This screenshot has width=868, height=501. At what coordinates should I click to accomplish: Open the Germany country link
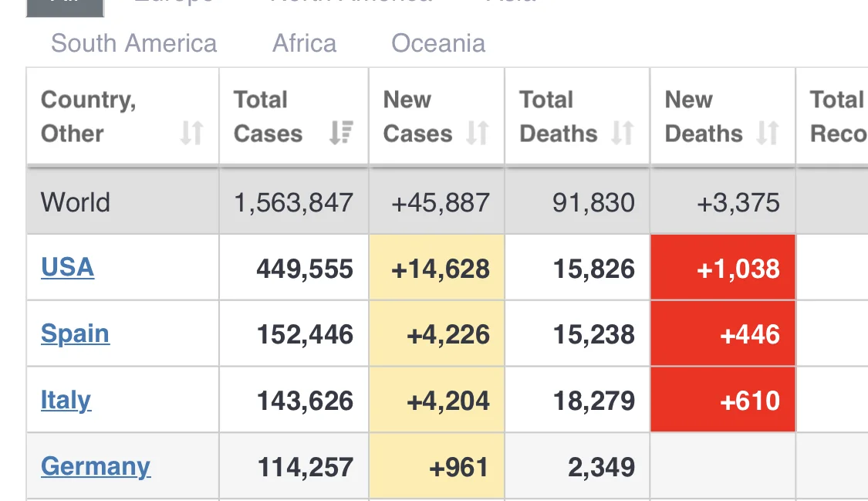(95, 466)
